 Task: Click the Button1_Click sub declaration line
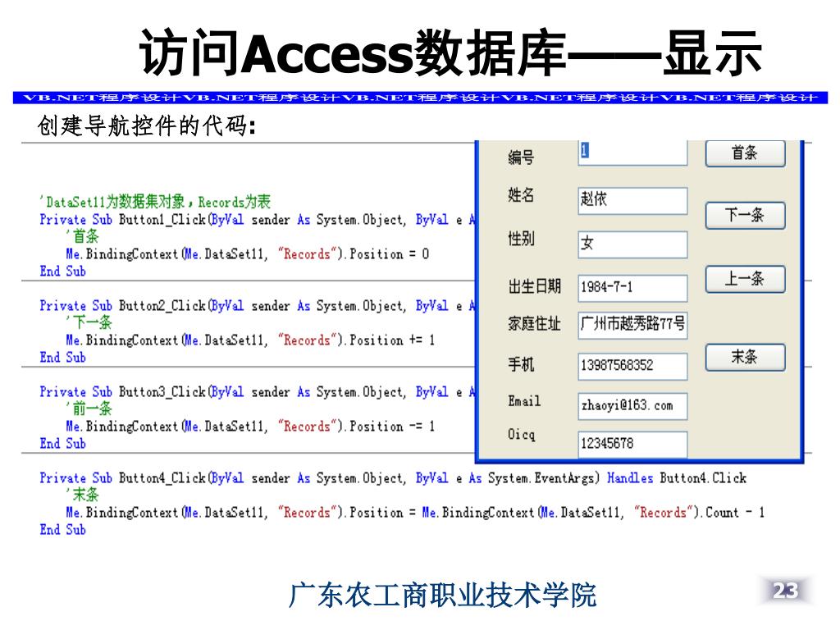[258, 220]
